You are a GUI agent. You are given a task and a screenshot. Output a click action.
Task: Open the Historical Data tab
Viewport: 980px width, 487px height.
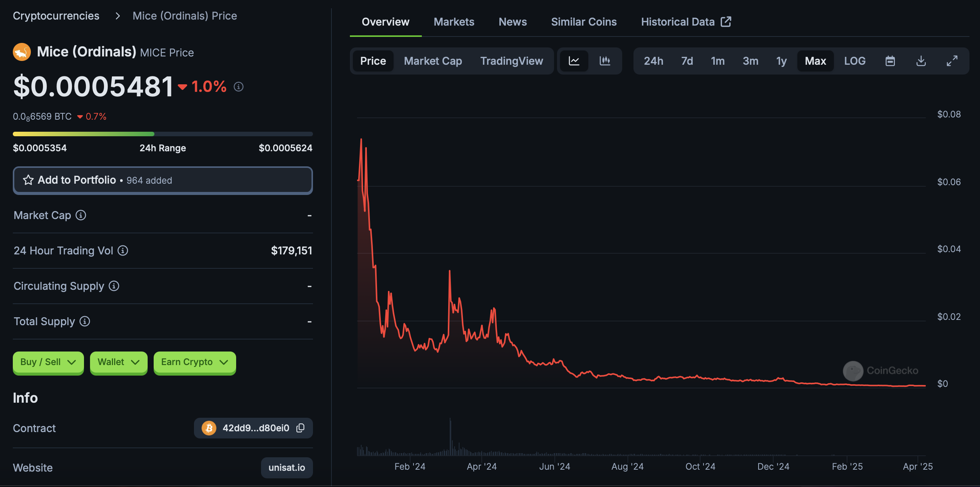point(686,22)
